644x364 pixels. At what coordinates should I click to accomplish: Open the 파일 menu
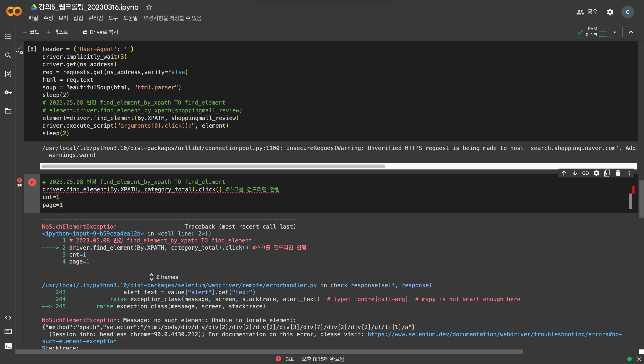tap(33, 18)
